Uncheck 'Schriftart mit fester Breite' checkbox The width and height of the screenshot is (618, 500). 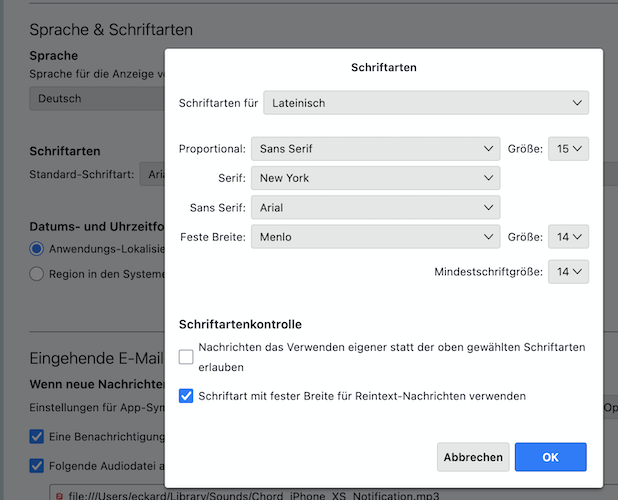[186, 396]
